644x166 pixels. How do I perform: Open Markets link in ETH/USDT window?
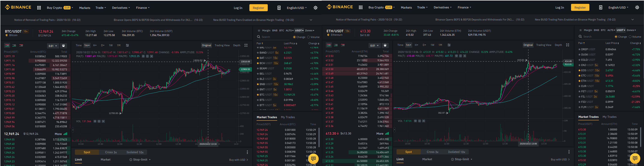(406, 8)
